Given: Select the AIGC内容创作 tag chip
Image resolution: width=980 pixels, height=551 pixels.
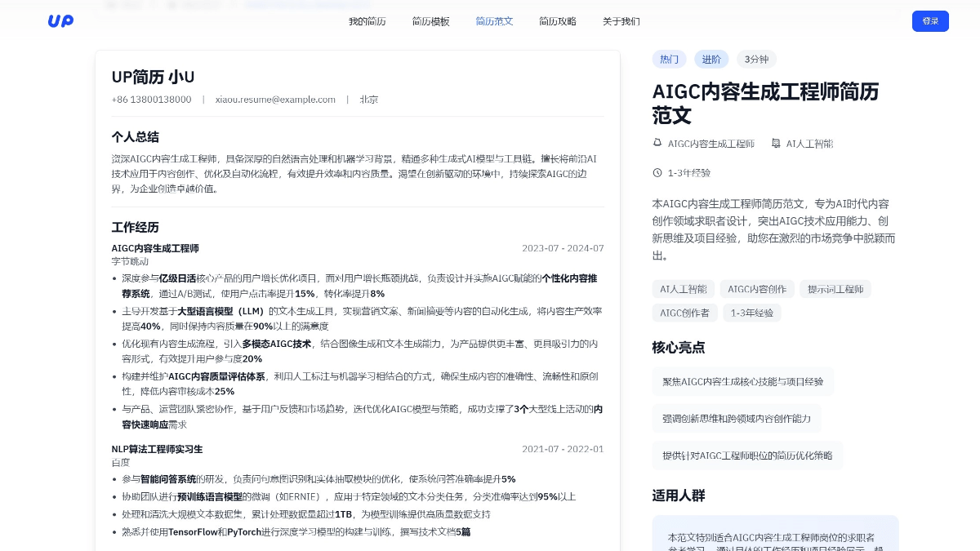Looking at the screenshot, I should pyautogui.click(x=756, y=289).
